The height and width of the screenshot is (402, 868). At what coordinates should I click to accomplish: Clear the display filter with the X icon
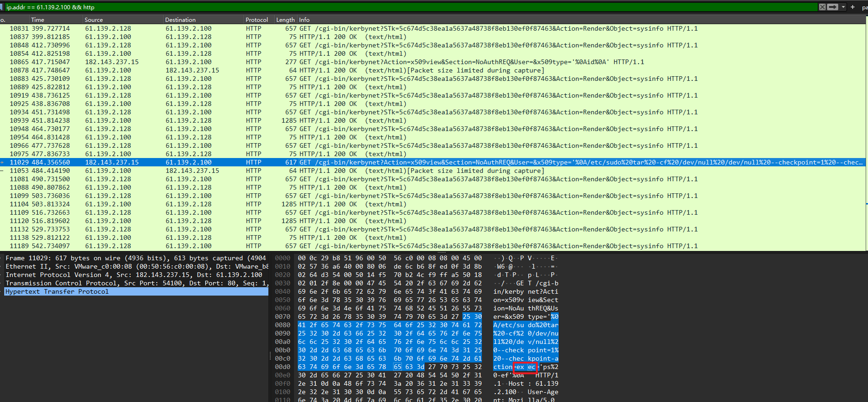[822, 7]
